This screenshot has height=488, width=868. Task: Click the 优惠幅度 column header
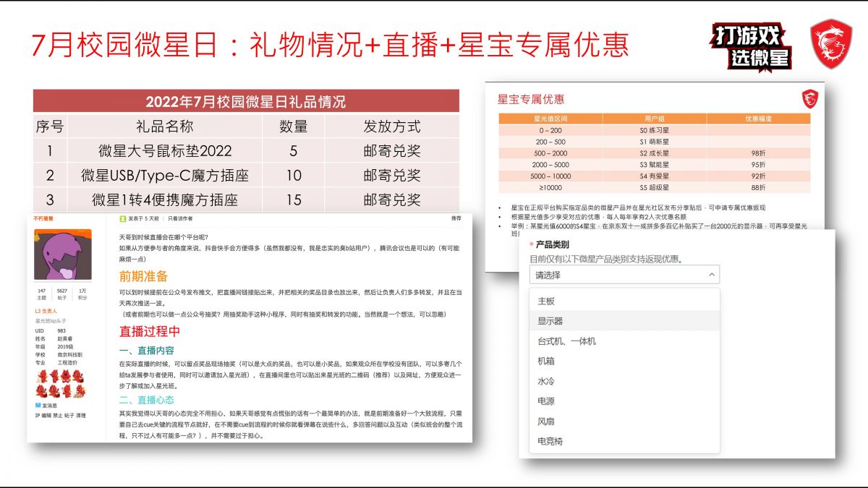click(x=758, y=118)
